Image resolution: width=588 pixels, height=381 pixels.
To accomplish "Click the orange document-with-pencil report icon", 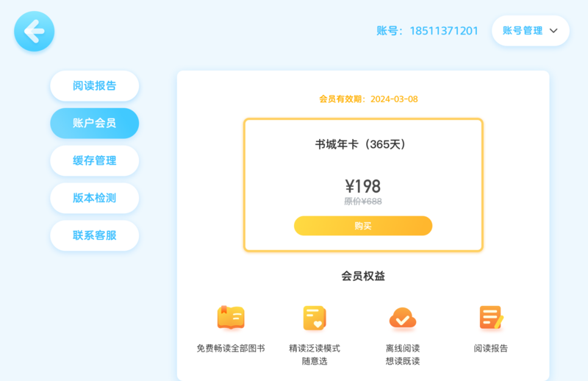I will (x=491, y=318).
